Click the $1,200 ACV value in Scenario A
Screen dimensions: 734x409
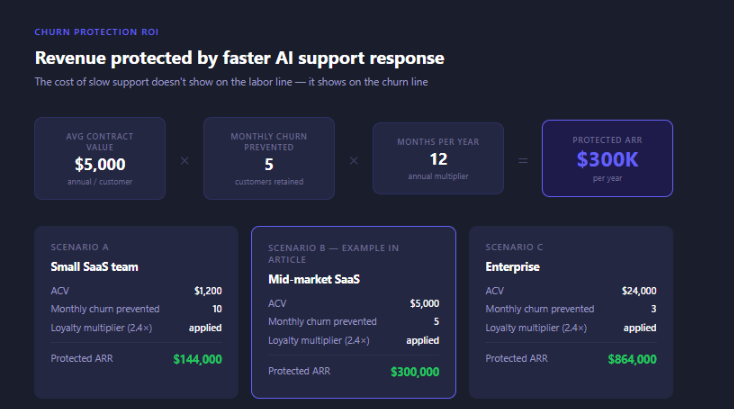(x=207, y=291)
